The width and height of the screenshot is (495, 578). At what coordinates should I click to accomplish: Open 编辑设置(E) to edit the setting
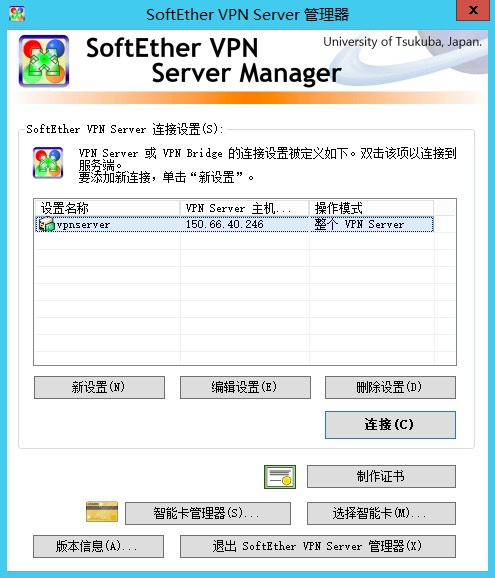pyautogui.click(x=245, y=387)
